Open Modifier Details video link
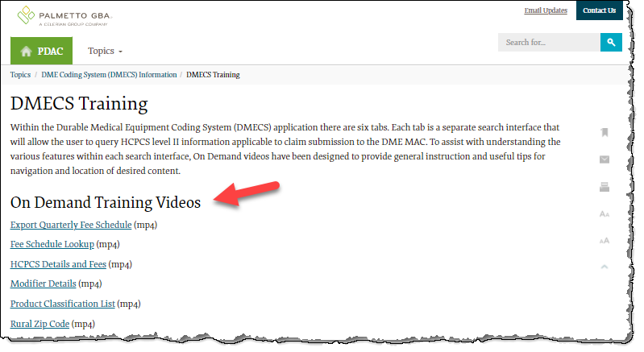 click(44, 284)
